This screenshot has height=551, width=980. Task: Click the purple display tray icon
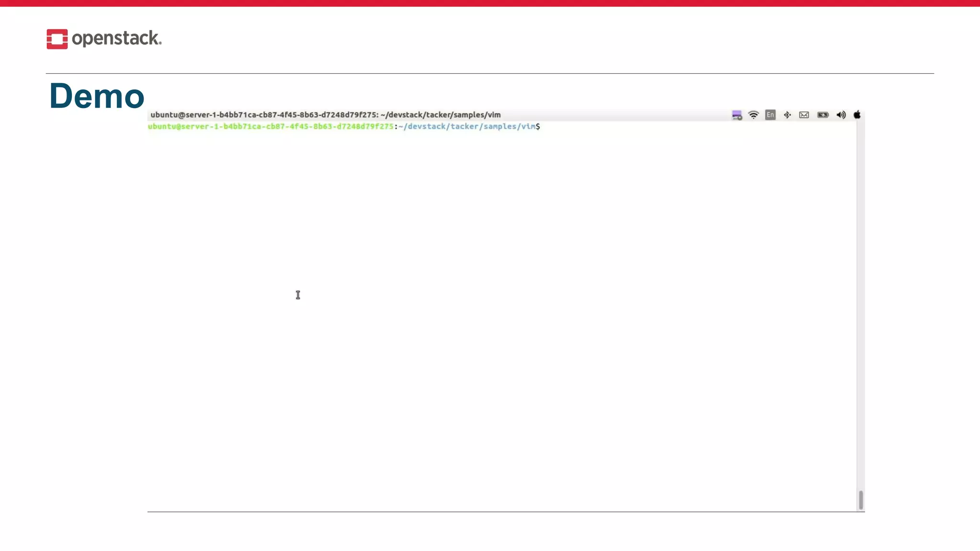click(736, 115)
